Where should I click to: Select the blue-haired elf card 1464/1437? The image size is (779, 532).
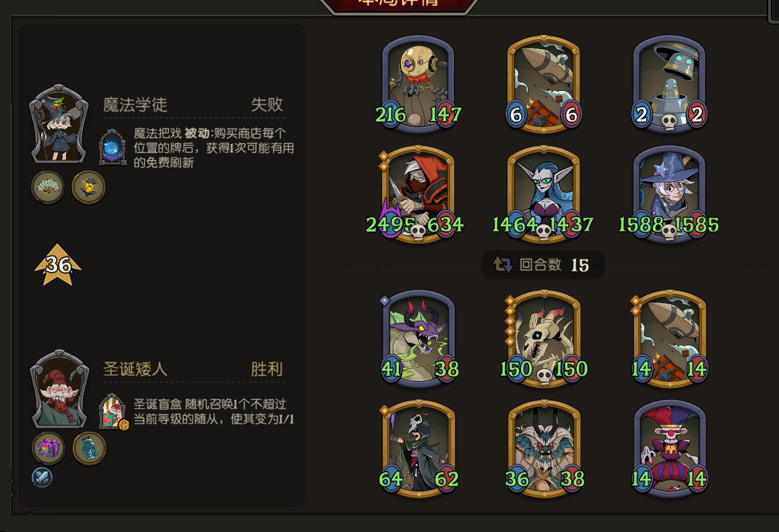click(543, 195)
